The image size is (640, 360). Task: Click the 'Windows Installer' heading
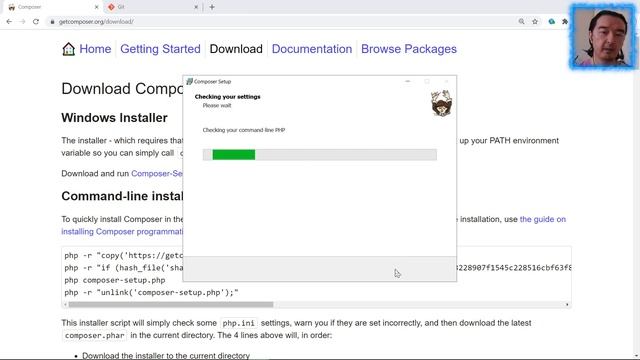point(114,118)
